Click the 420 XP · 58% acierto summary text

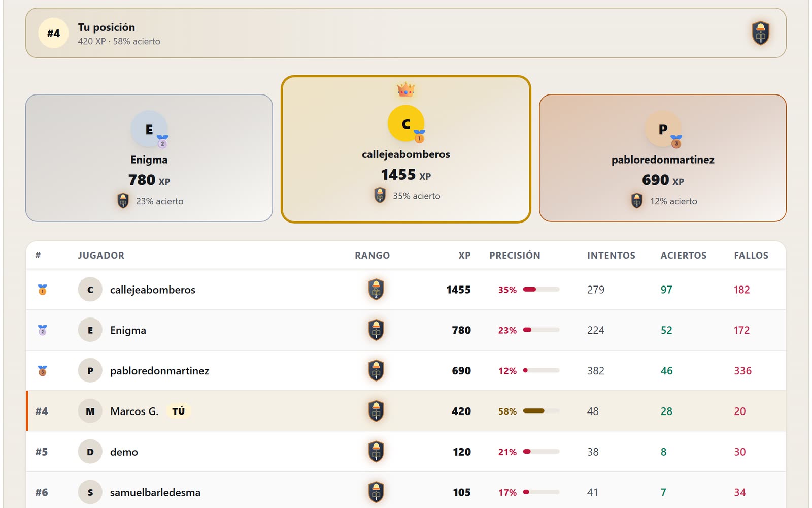point(119,41)
